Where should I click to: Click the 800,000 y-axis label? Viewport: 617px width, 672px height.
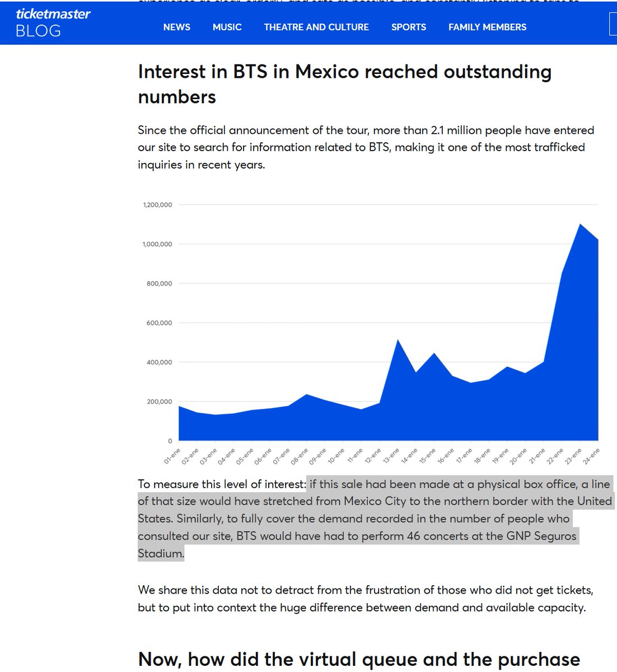[x=160, y=283]
